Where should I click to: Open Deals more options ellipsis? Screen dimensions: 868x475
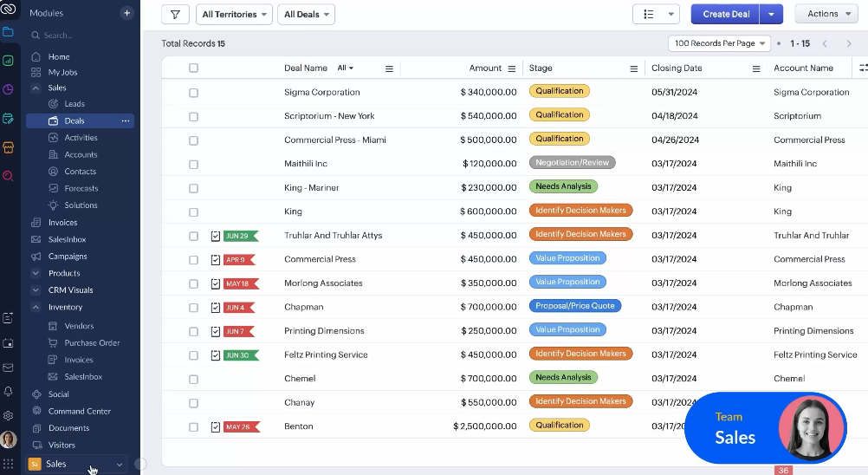pyautogui.click(x=126, y=121)
